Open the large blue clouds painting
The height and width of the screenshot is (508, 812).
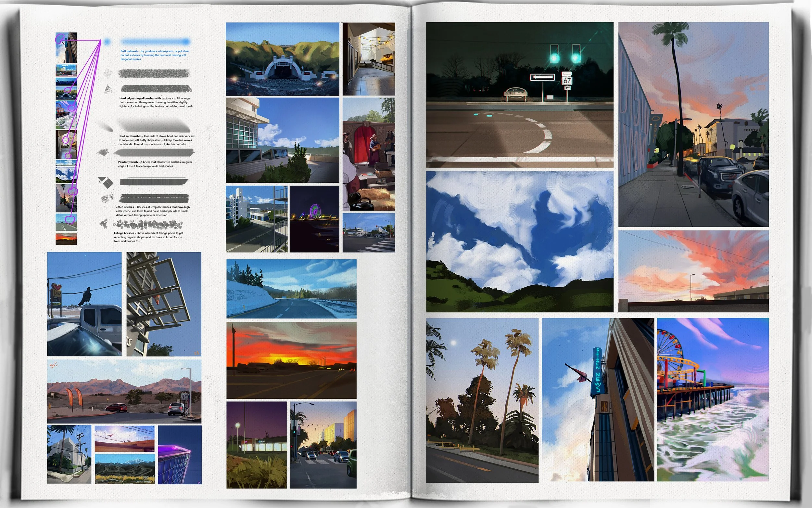pyautogui.click(x=519, y=241)
